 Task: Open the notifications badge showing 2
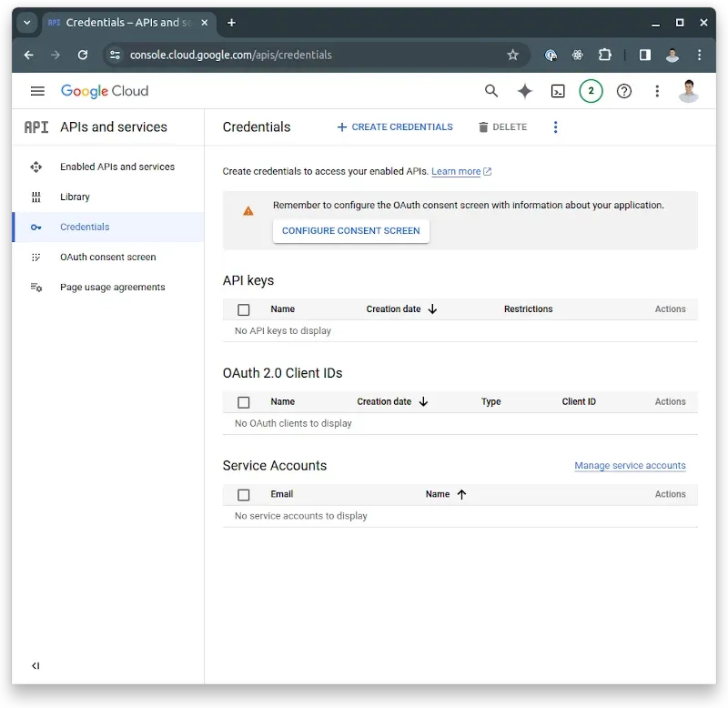[591, 91]
